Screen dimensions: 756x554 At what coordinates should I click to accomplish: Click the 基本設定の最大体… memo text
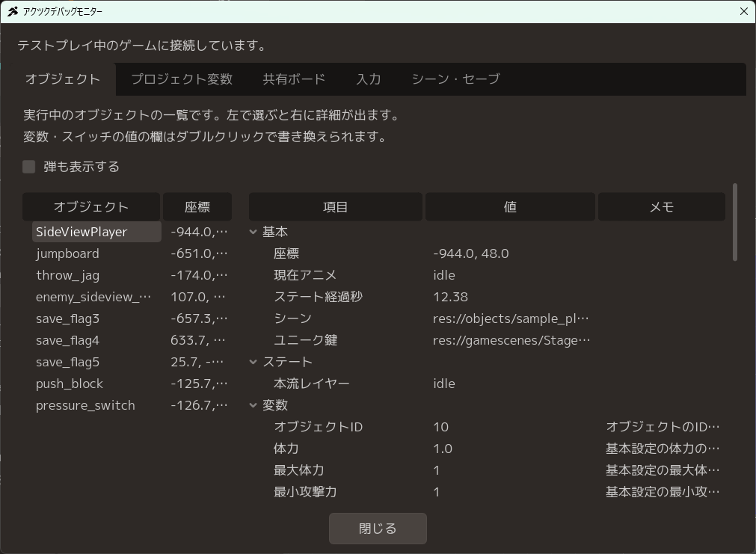(x=663, y=470)
